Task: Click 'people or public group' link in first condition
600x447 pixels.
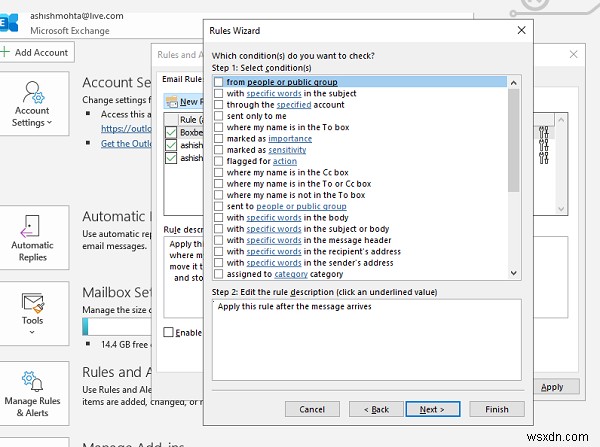Action: 292,82
